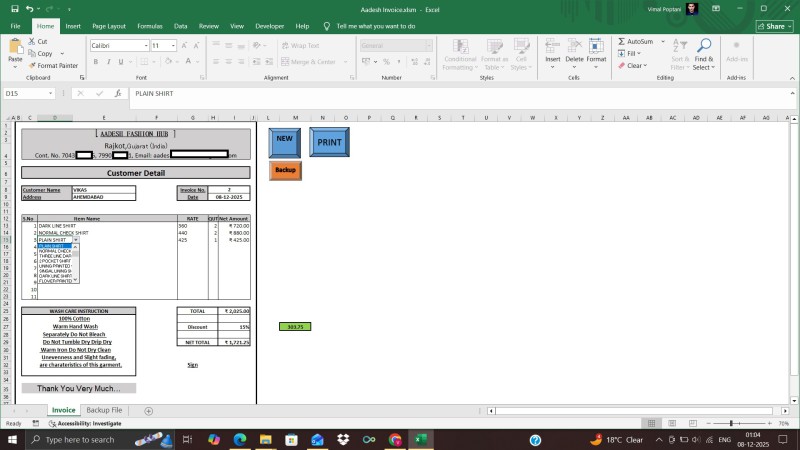800x450 pixels.
Task: Open the font name dropdown showing Calibri
Action: [x=117, y=46]
